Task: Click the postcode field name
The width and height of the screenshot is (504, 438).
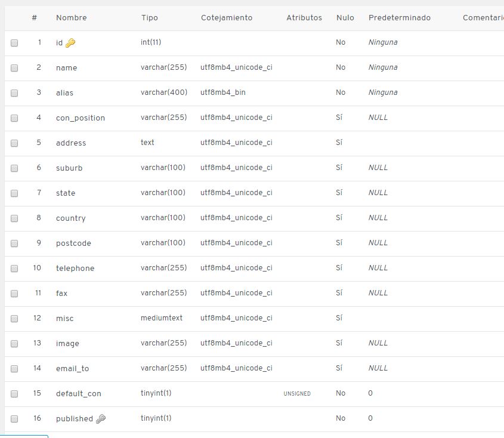Action: click(x=73, y=243)
